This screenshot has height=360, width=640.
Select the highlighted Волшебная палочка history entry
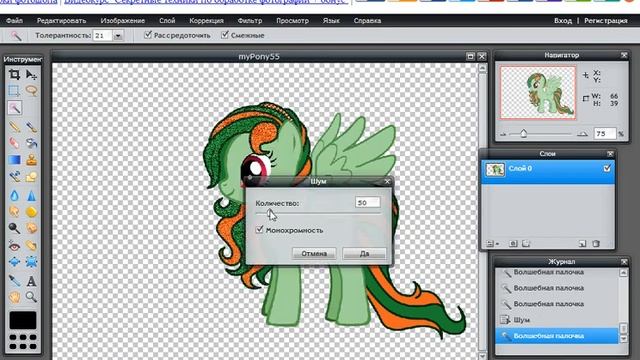pos(557,336)
